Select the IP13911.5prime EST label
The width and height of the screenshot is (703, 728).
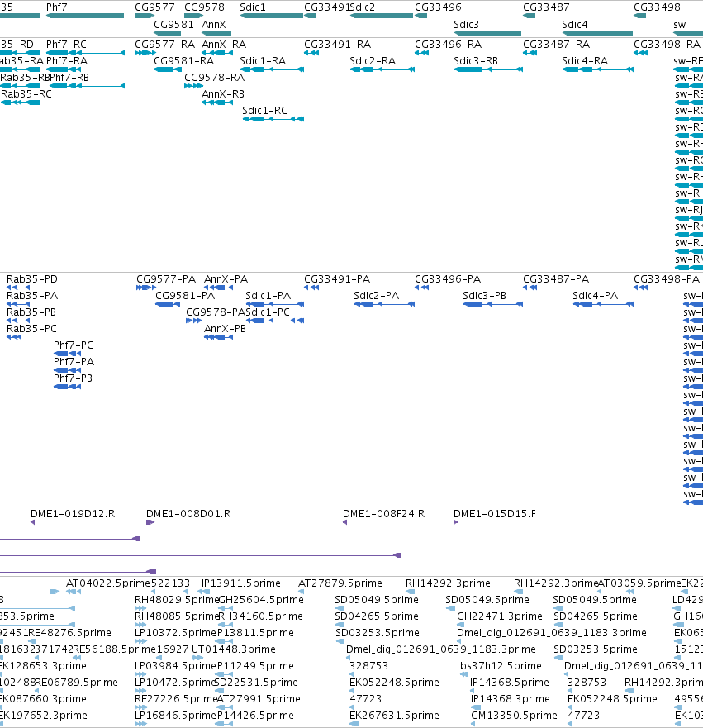pos(241,583)
